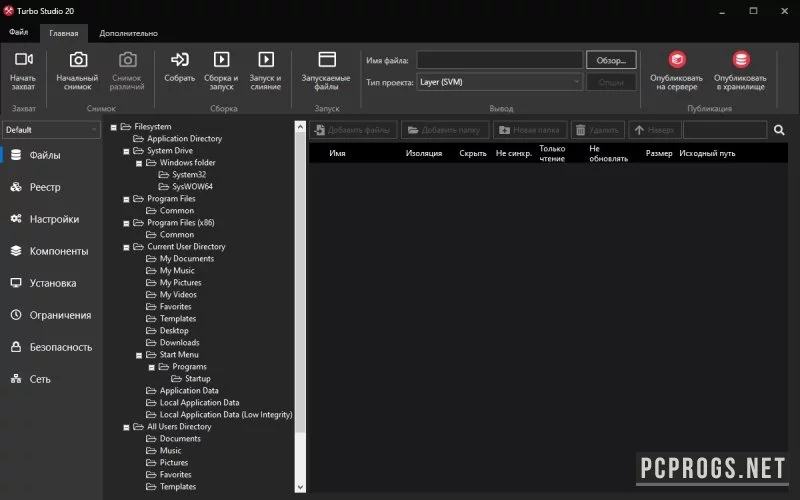Click tree scrollbar down arrow
The width and height of the screenshot is (800, 500).
coord(301,487)
